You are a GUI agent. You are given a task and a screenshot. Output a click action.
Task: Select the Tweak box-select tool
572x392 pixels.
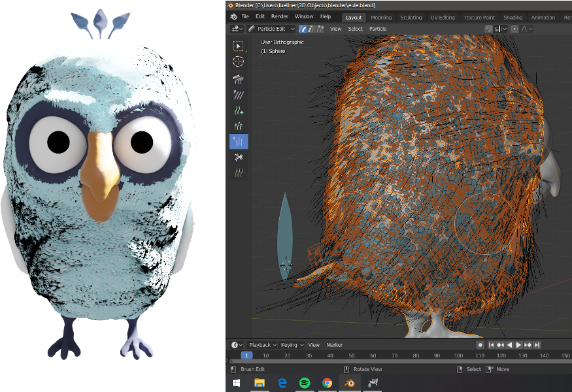[238, 46]
